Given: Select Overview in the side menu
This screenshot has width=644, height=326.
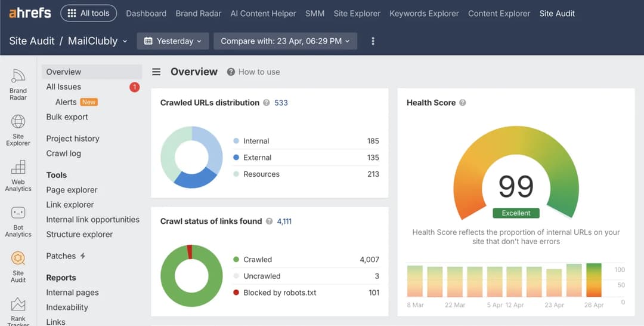Looking at the screenshot, I should (92, 72).
